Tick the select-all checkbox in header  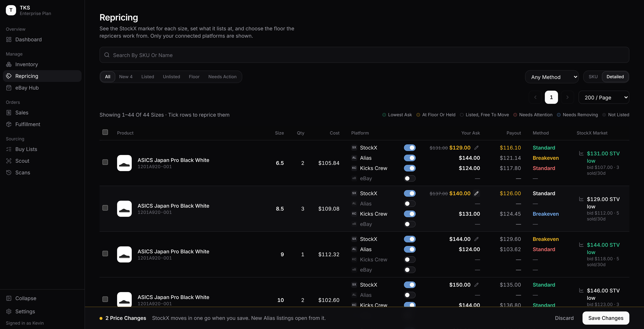coord(105,132)
